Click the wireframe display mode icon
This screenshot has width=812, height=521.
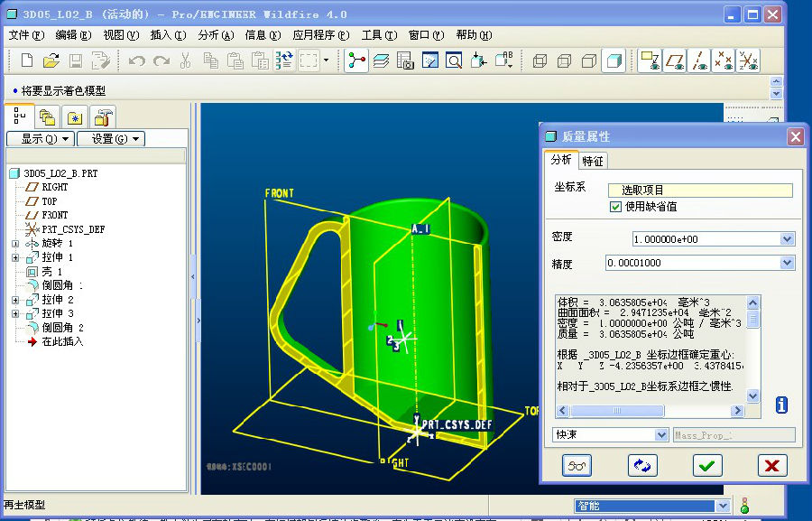click(x=540, y=60)
